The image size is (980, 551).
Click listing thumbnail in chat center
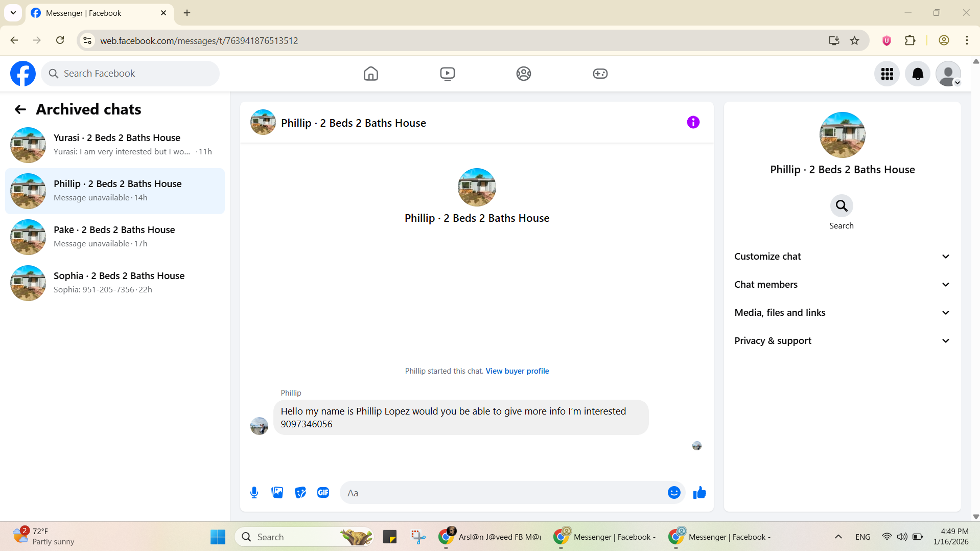[x=477, y=187]
